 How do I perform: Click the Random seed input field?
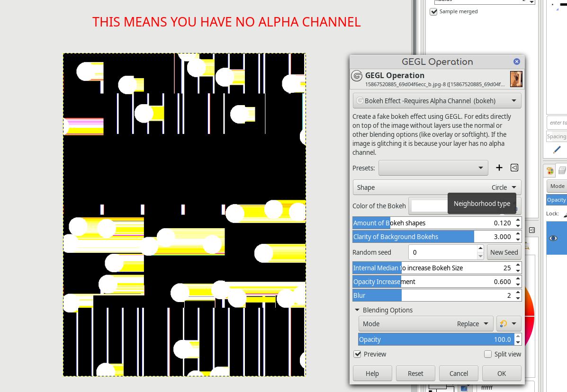click(442, 252)
